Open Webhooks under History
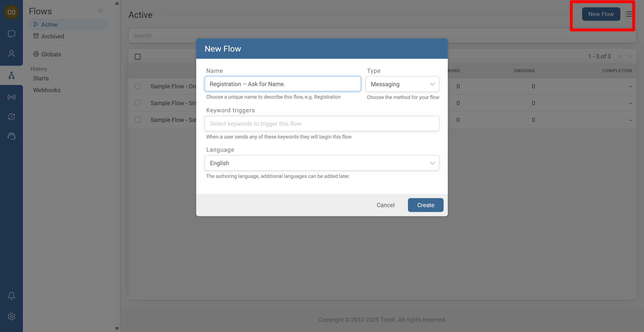This screenshot has width=644, height=332. click(47, 90)
